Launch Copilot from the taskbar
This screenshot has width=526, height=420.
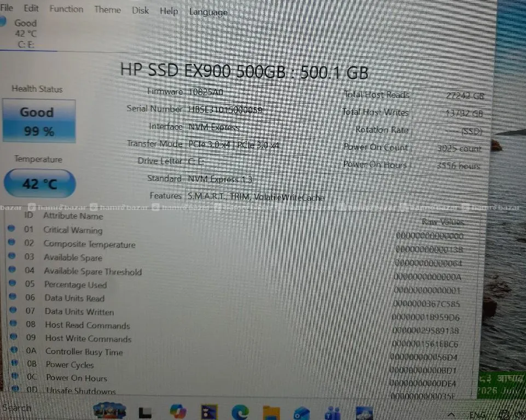(x=178, y=411)
